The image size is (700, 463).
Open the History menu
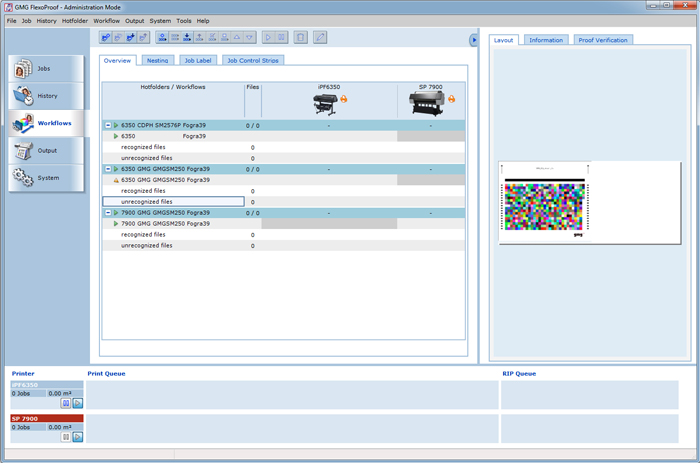tap(46, 21)
